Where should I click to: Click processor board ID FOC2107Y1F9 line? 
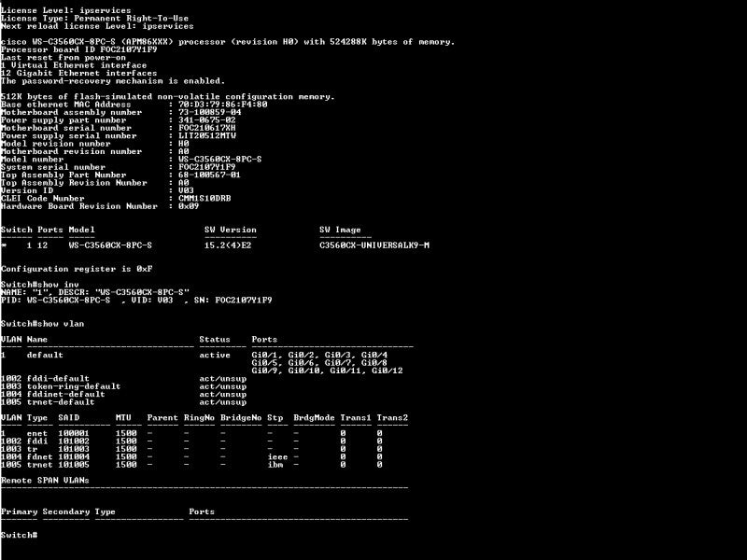pyautogui.click(x=79, y=49)
